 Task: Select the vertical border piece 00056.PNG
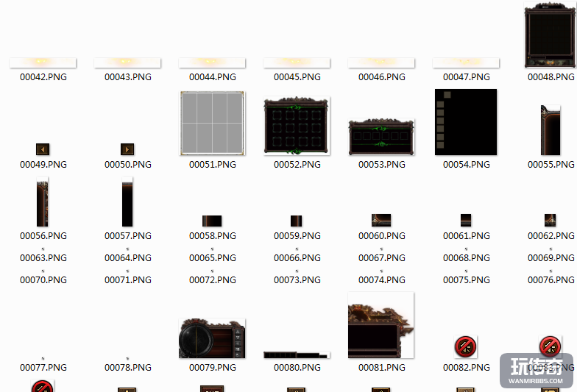43,202
